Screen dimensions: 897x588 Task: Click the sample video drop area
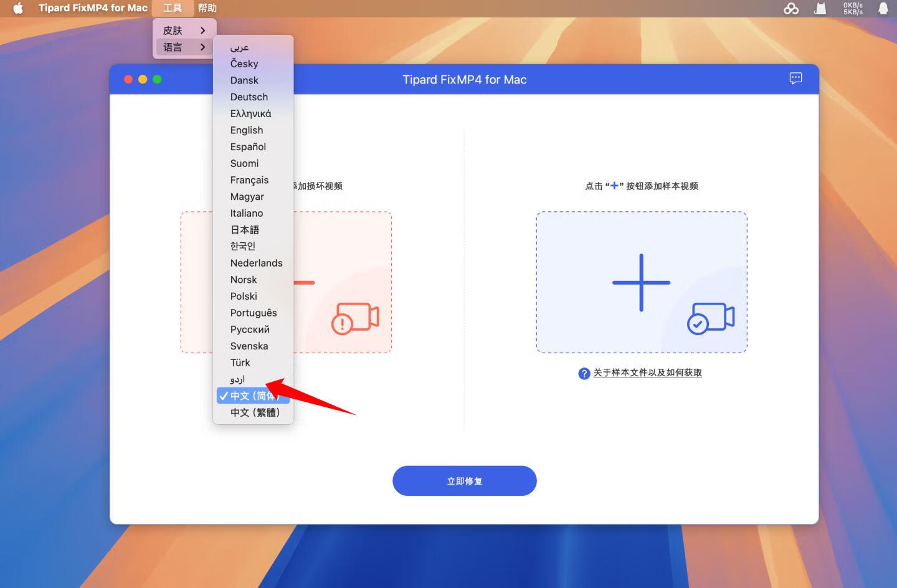click(x=642, y=282)
